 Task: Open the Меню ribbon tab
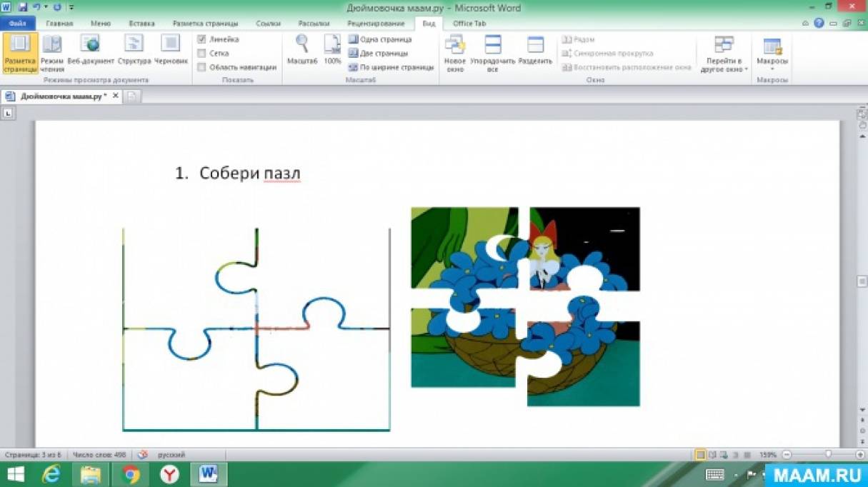click(101, 23)
